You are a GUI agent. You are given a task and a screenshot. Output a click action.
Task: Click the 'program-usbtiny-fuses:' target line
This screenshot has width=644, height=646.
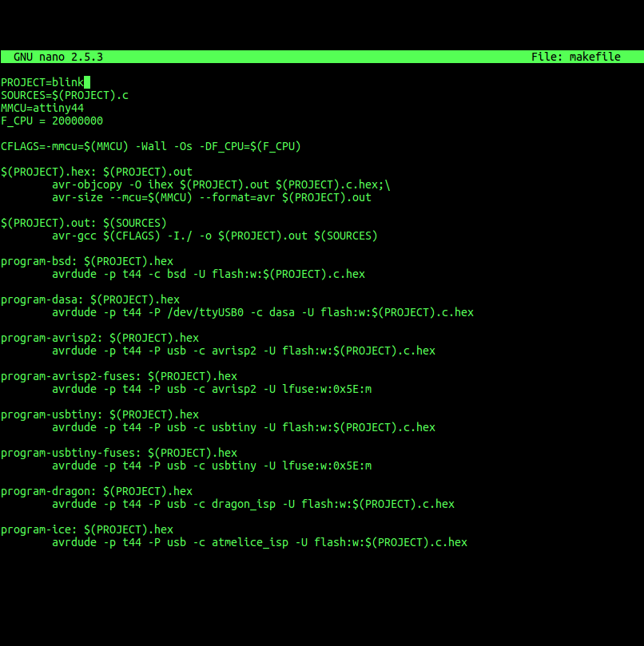[x=119, y=453]
